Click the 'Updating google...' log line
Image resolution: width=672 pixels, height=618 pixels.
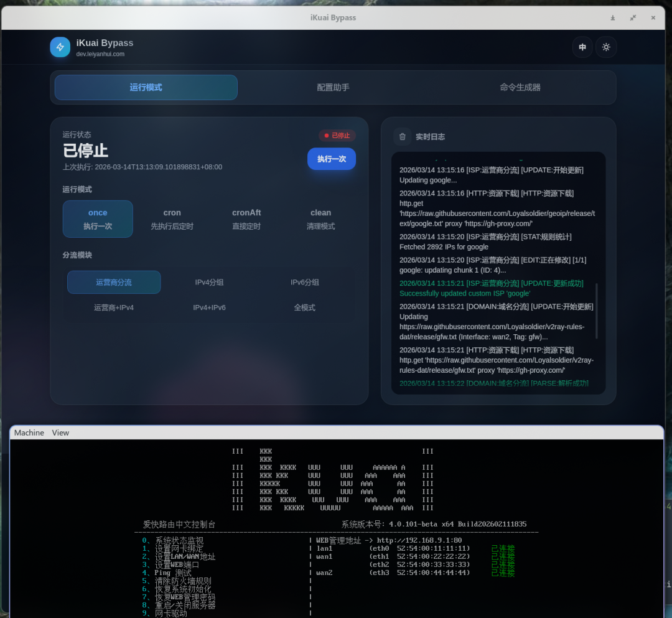tap(428, 180)
